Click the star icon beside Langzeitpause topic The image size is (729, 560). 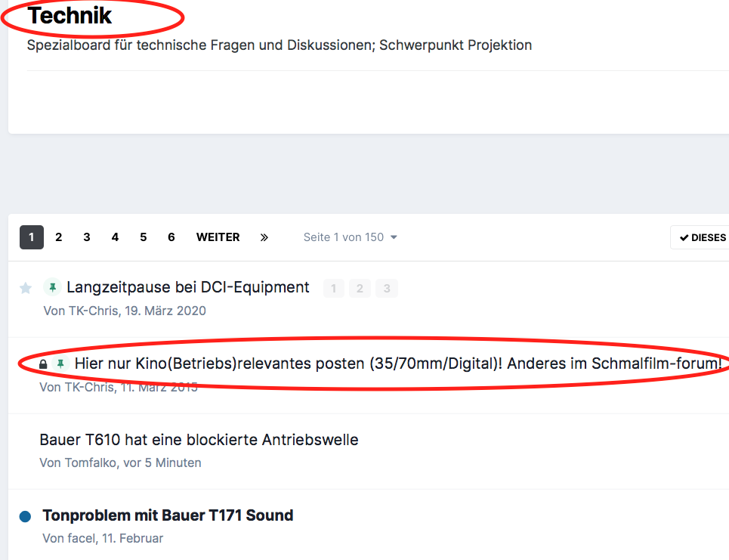[26, 288]
